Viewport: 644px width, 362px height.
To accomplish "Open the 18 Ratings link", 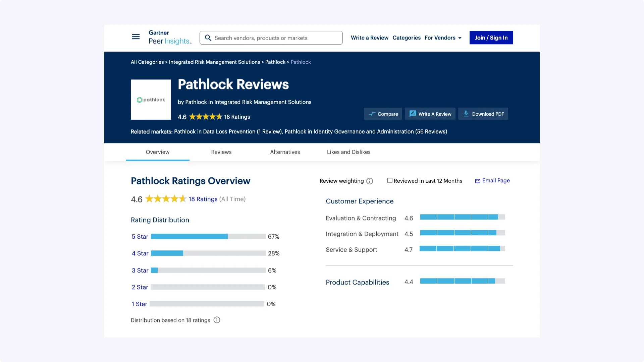I will click(x=203, y=199).
